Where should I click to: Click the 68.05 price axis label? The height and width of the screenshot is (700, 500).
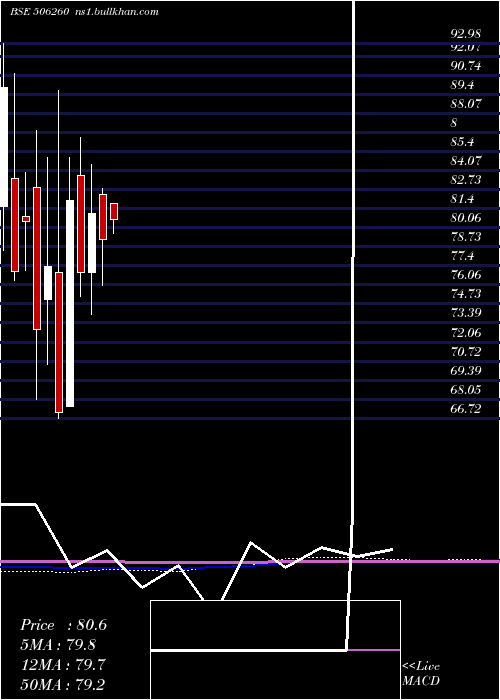coord(466,390)
